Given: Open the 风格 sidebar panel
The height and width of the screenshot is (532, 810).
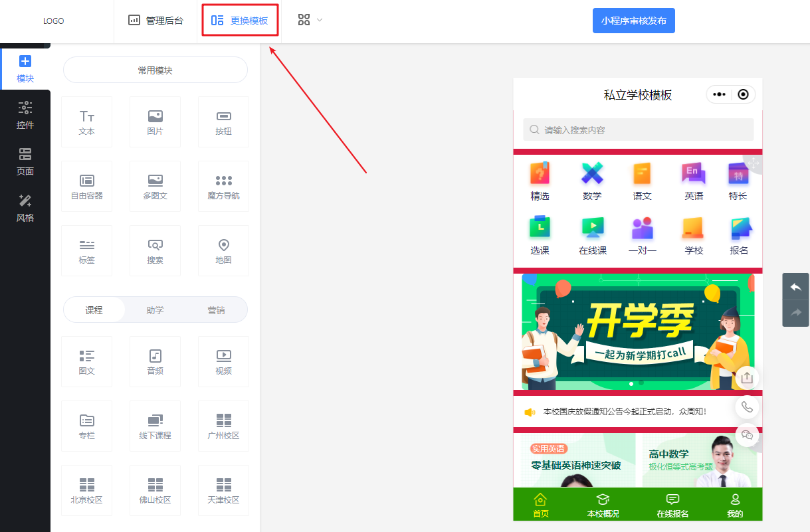Looking at the screenshot, I should [x=25, y=209].
